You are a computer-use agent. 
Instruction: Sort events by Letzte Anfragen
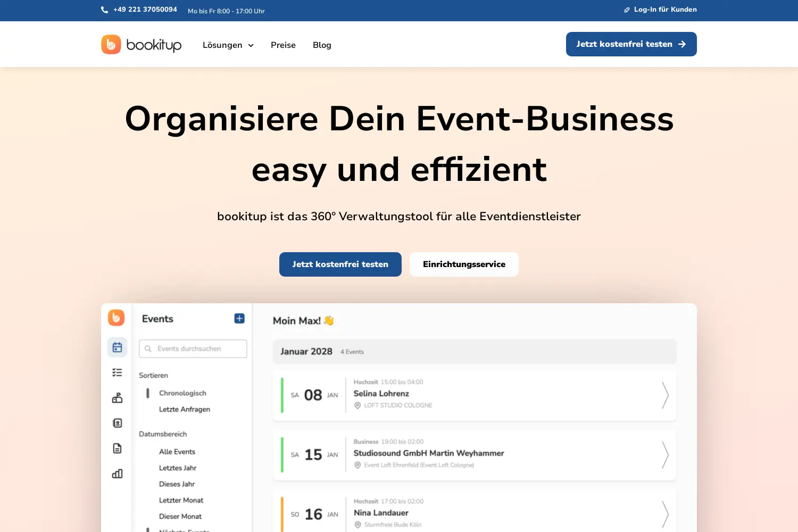point(185,409)
